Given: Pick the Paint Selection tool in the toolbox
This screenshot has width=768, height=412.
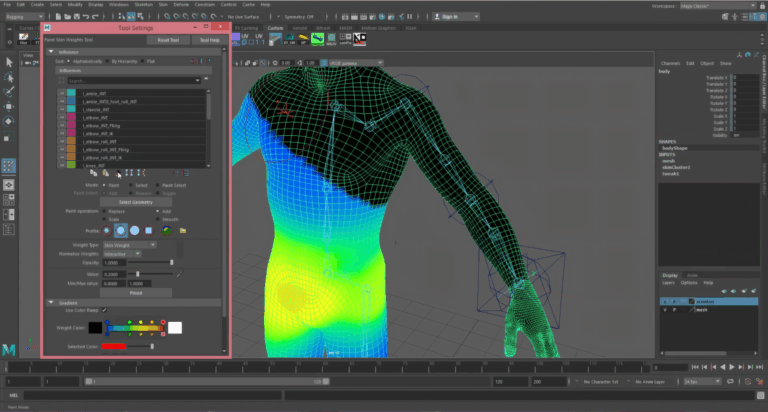Looking at the screenshot, I should (8, 92).
